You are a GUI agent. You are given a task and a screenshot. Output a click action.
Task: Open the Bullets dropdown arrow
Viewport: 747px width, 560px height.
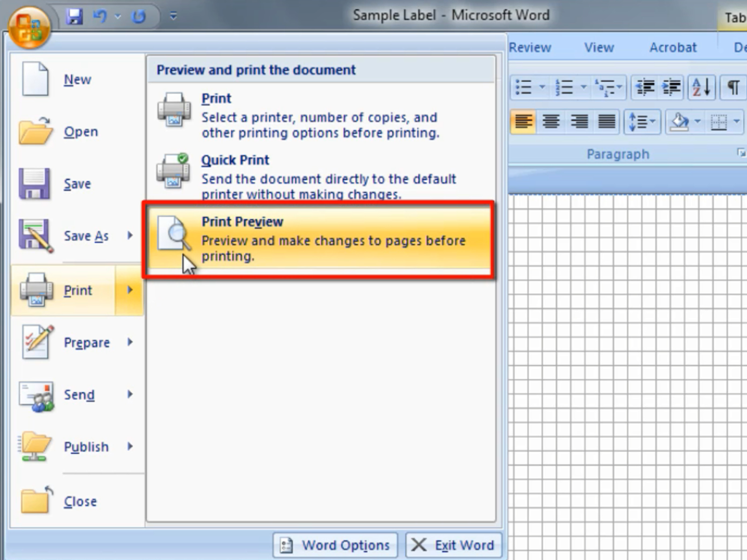click(542, 87)
